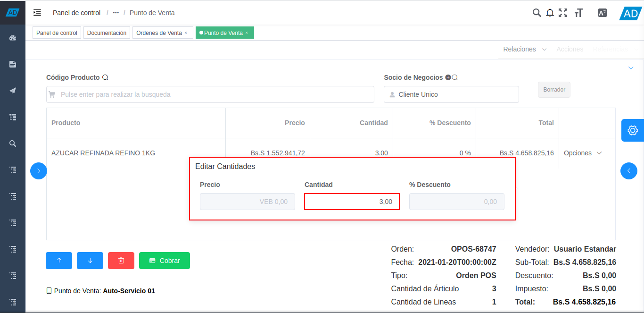Switch to Panel de control tab
Viewport: 644px width, 313px height.
(x=57, y=33)
